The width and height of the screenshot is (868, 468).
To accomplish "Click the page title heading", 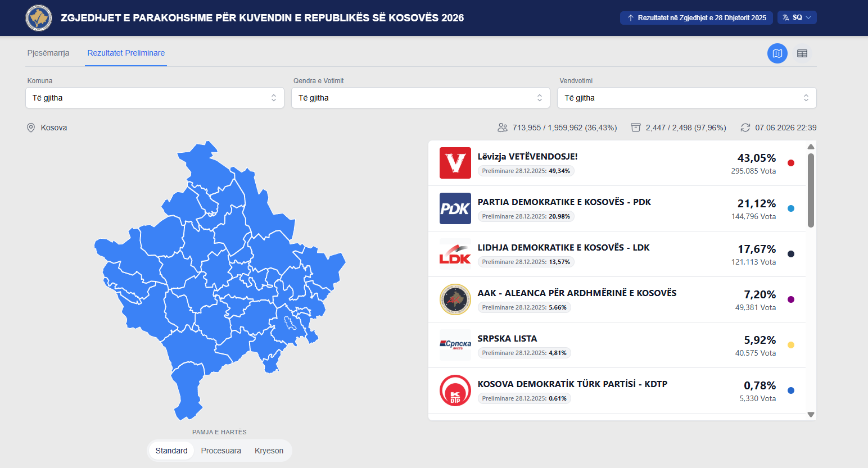I will pyautogui.click(x=263, y=18).
